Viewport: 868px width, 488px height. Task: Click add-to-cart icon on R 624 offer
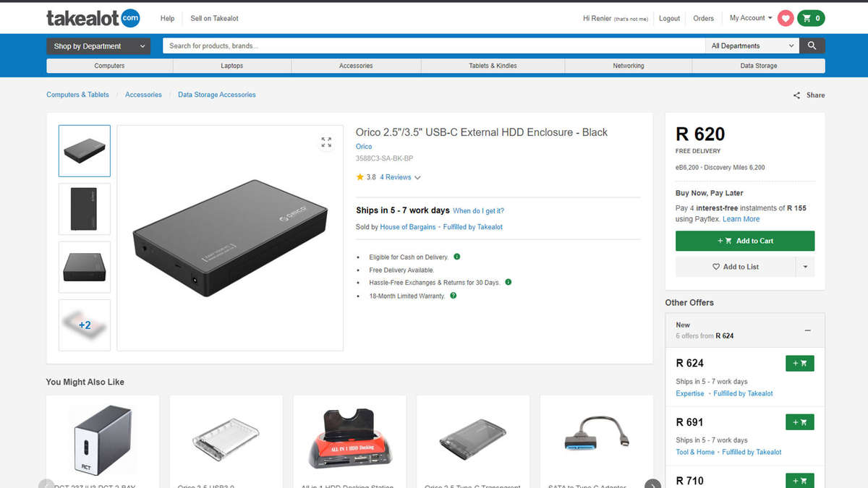pos(799,363)
